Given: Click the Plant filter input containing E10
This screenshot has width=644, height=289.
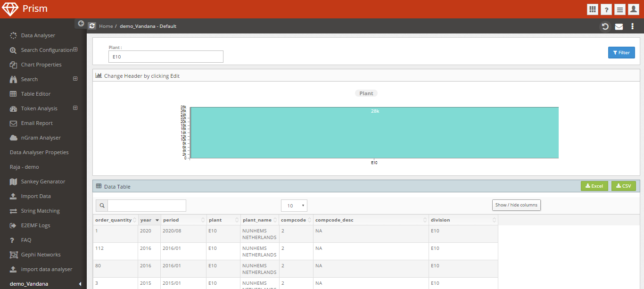Looking at the screenshot, I should 165,57.
